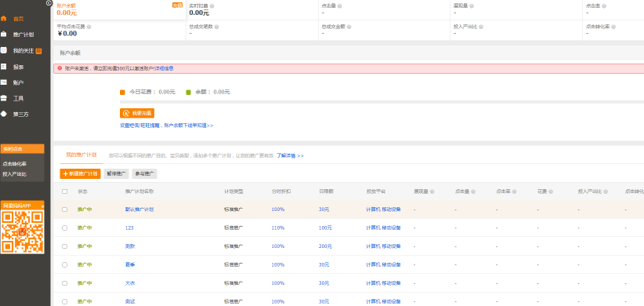Click the orange 我要充值 button
The image size is (644, 306).
[137, 113]
